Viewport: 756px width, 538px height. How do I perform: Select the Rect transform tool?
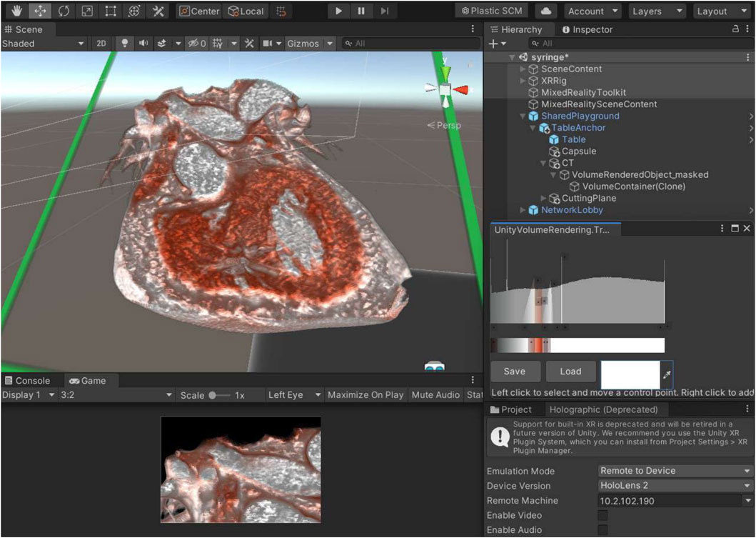coord(110,11)
